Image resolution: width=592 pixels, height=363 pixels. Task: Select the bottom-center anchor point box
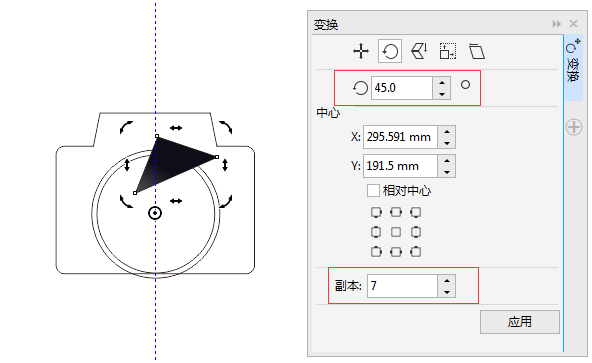pyautogui.click(x=396, y=252)
